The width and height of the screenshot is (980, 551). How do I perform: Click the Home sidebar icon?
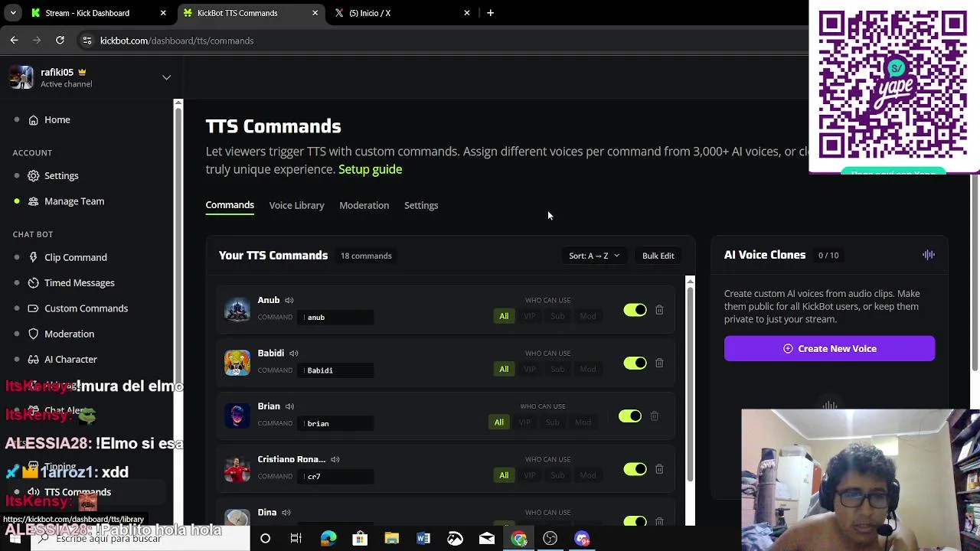coord(34,120)
